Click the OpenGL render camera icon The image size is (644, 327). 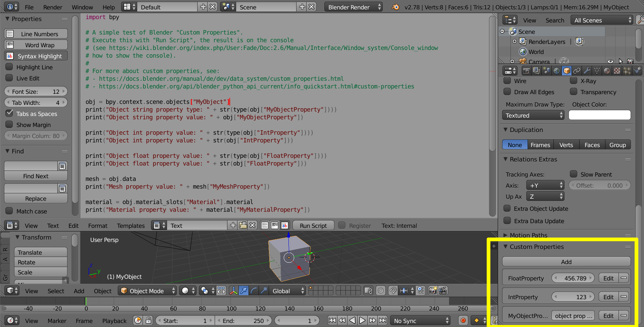pos(433,291)
